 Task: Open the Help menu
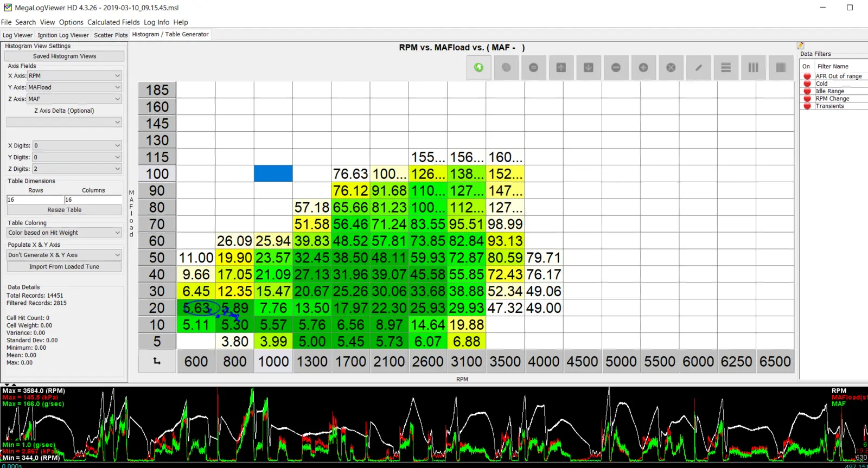pos(181,22)
